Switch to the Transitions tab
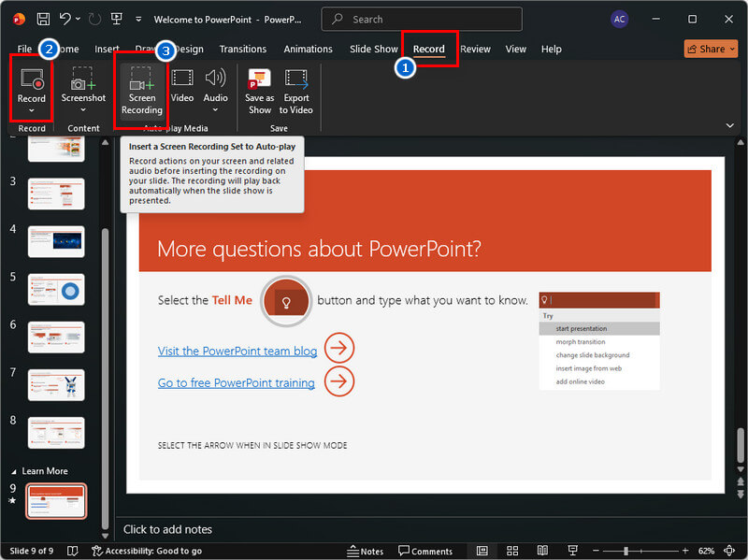Viewport: 748px width, 560px height. tap(243, 49)
